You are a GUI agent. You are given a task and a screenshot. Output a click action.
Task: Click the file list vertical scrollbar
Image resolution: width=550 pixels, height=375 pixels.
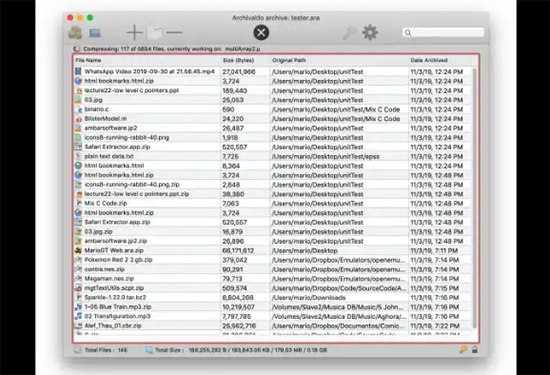(475, 198)
